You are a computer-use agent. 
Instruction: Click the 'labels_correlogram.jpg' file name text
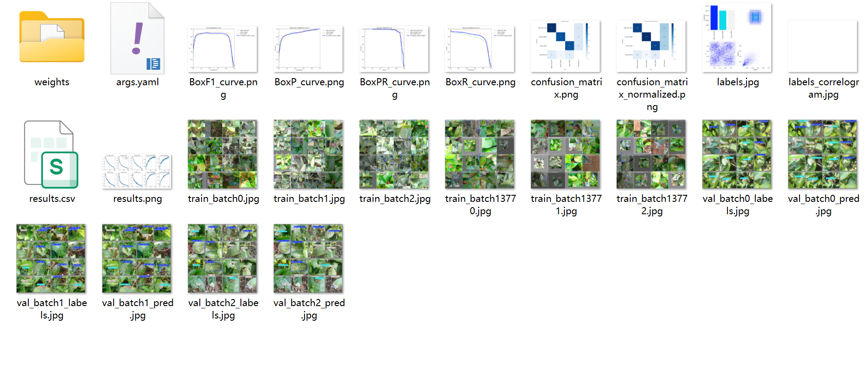click(823, 88)
